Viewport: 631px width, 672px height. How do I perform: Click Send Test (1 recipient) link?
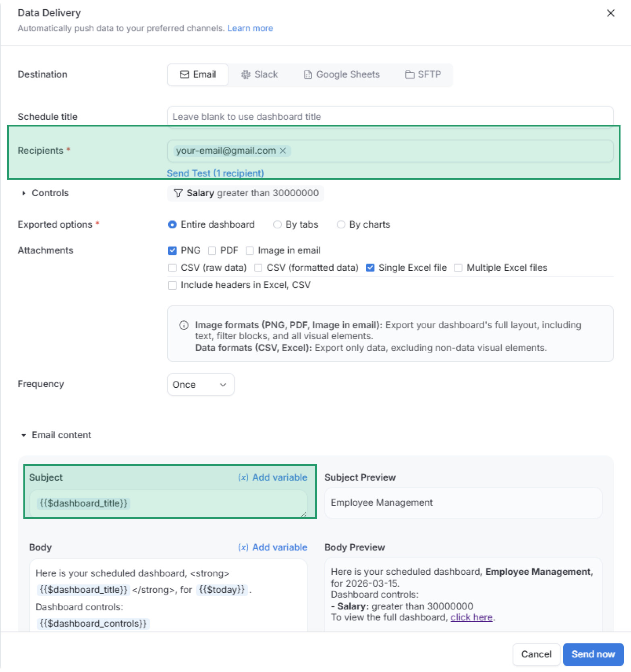(215, 173)
